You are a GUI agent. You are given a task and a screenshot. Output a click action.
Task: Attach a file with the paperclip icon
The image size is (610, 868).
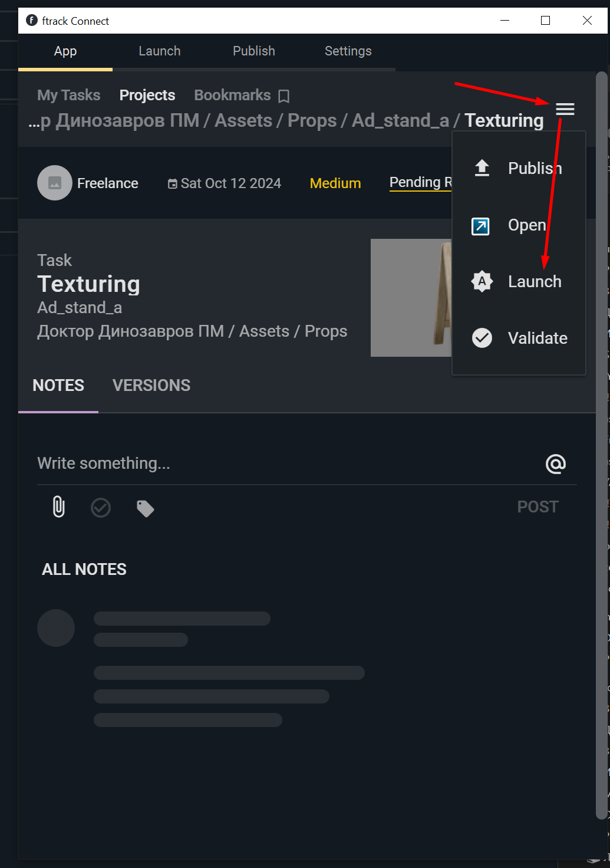tap(59, 507)
